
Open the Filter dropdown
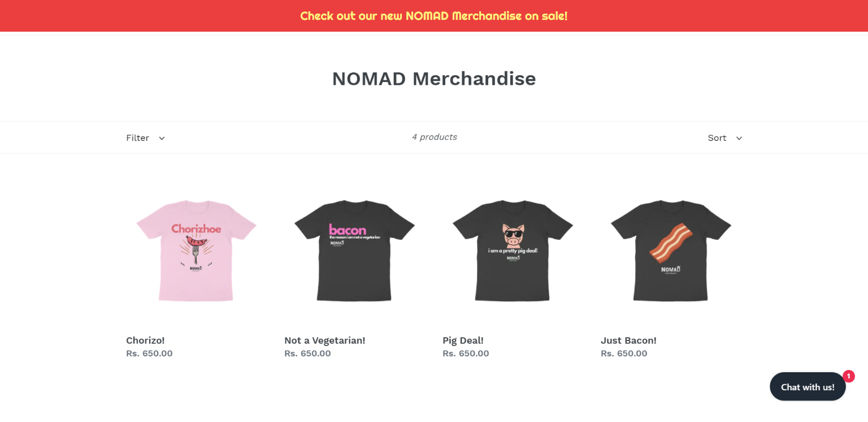point(138,138)
